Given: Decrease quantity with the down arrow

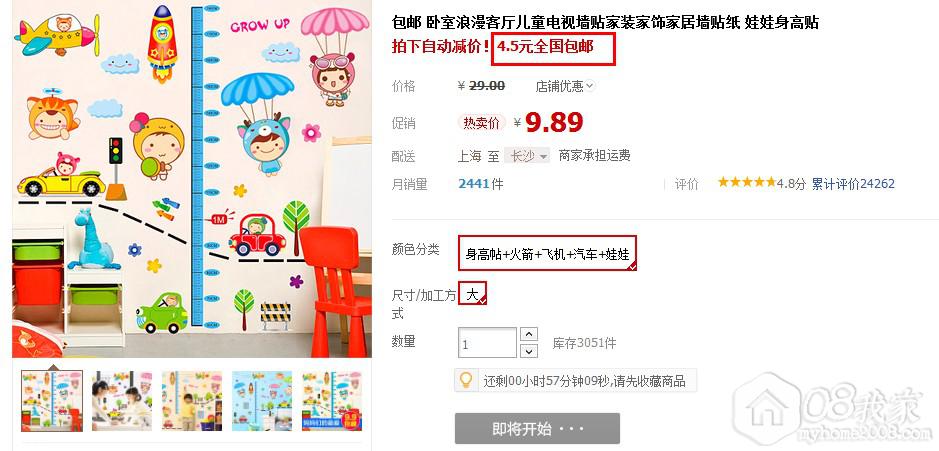Looking at the screenshot, I should 529,351.
